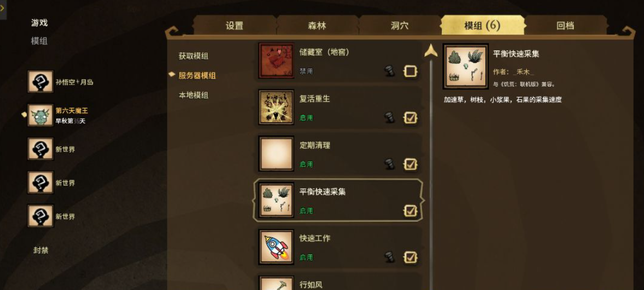The height and width of the screenshot is (290, 644).
Task: Click the 孙悟空+月岛 save slot icon
Action: [41, 82]
